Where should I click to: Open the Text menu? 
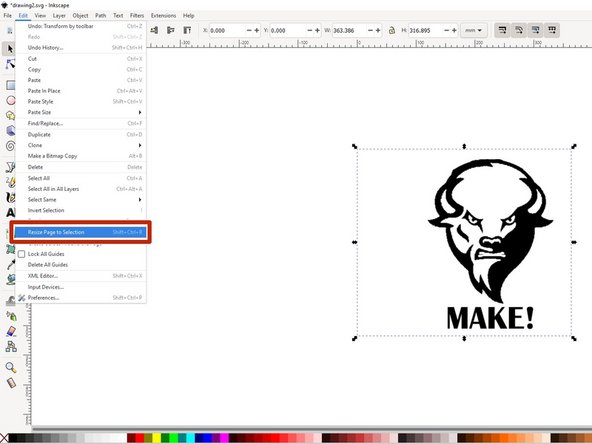(x=118, y=15)
